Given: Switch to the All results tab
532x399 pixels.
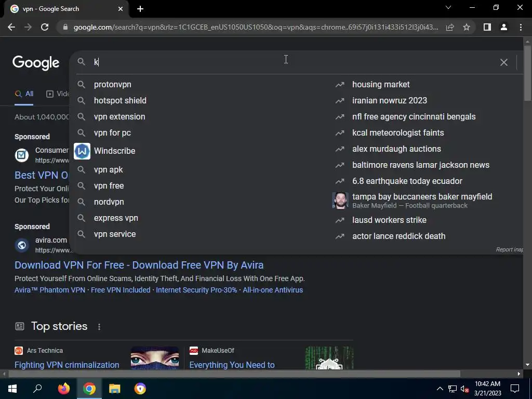Looking at the screenshot, I should tap(24, 94).
